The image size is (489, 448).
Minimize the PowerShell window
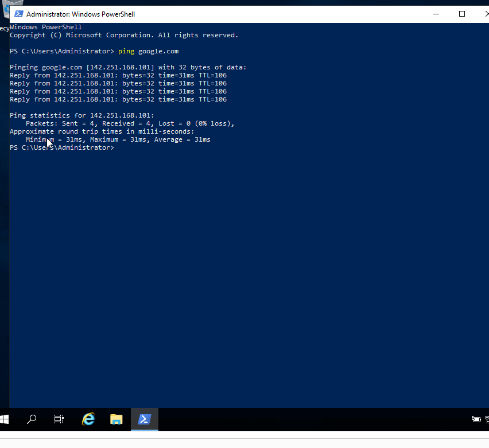point(436,14)
